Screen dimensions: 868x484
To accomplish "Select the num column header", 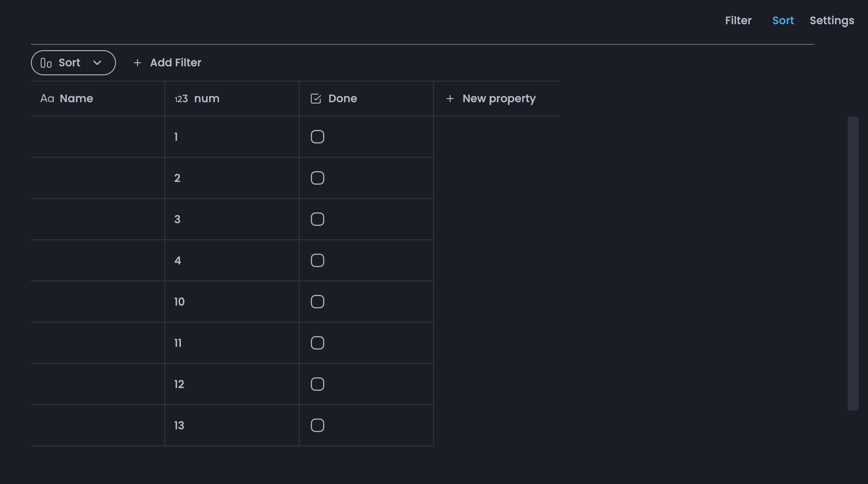I will [x=206, y=99].
